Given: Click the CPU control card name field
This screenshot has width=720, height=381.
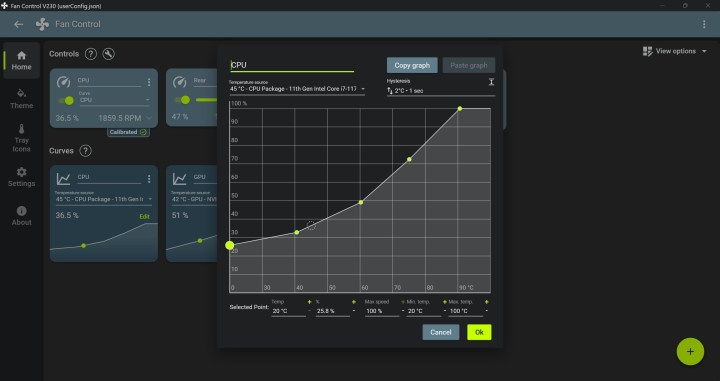Looking at the screenshot, I should click(109, 81).
